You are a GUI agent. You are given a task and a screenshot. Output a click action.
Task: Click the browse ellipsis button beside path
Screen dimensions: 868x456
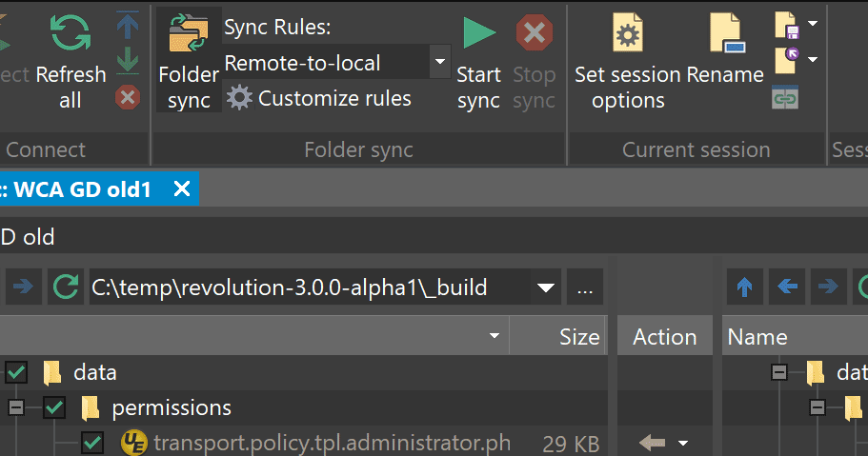585,287
